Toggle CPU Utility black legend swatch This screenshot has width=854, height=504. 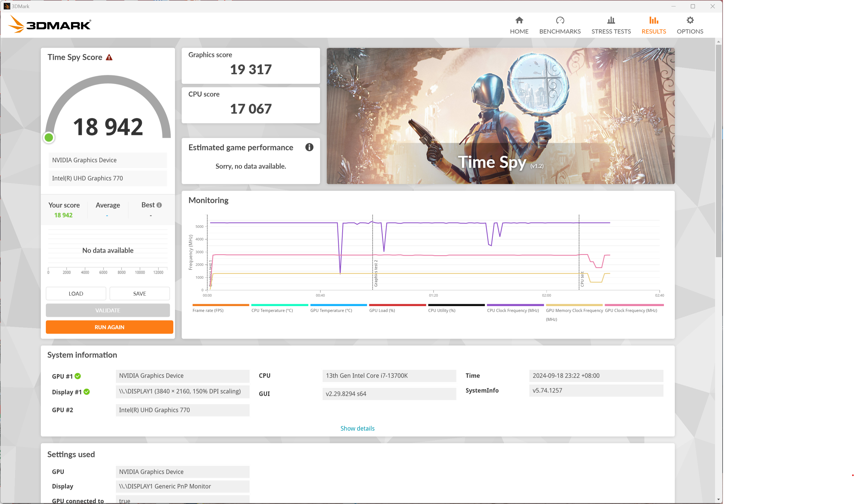coord(456,305)
